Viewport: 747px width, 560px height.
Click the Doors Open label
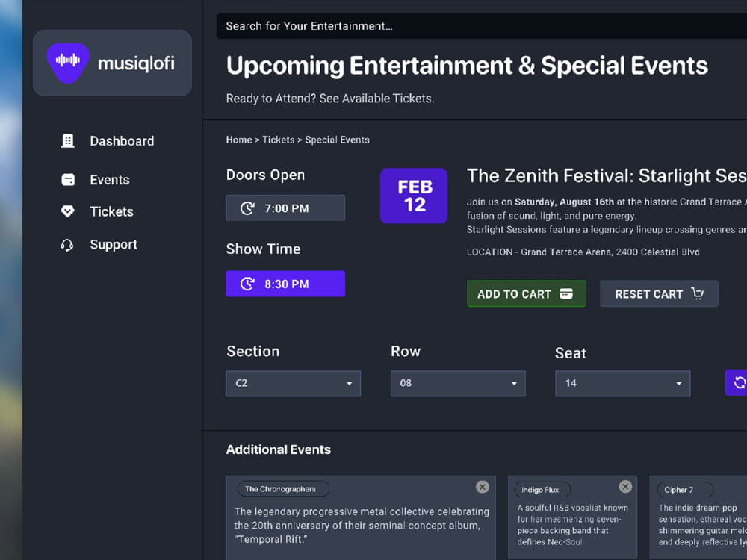265,175
